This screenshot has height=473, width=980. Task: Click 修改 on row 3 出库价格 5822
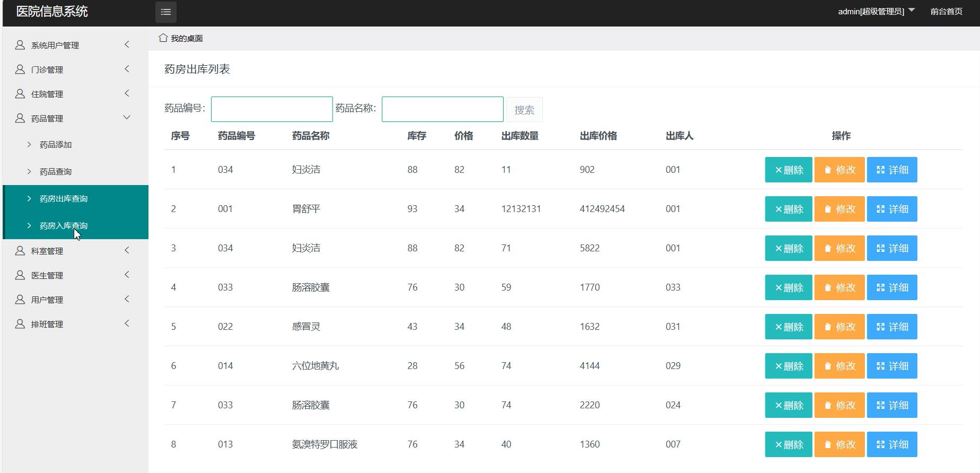(x=839, y=248)
